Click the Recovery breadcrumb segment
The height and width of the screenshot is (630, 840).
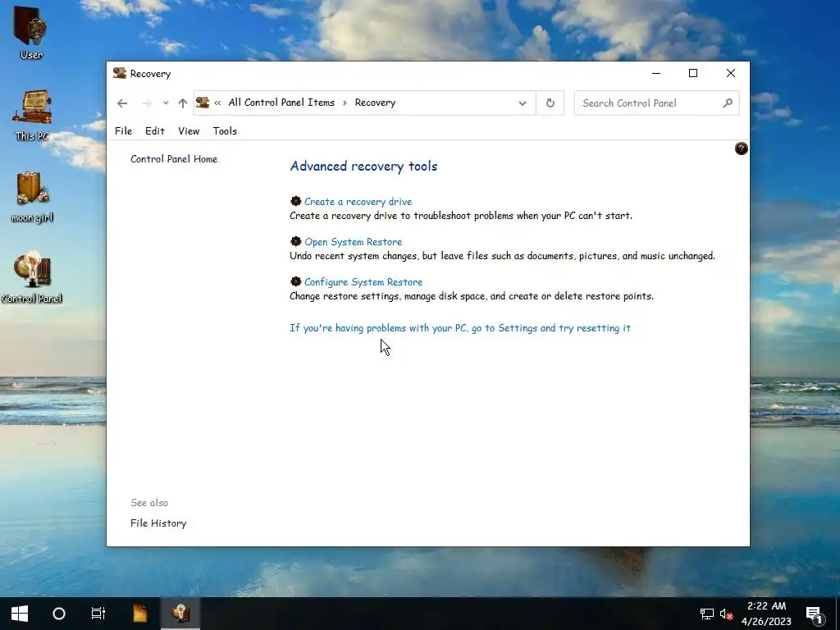[x=375, y=103]
